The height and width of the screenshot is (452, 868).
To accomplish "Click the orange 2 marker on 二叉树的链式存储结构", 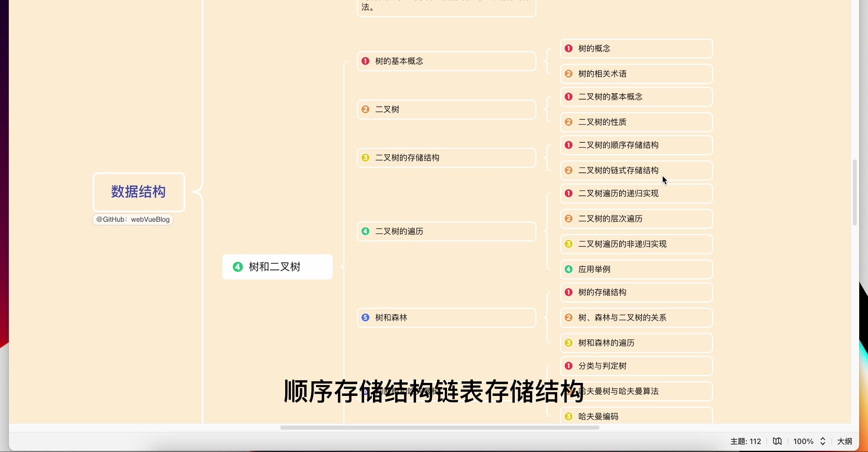I will coord(569,171).
